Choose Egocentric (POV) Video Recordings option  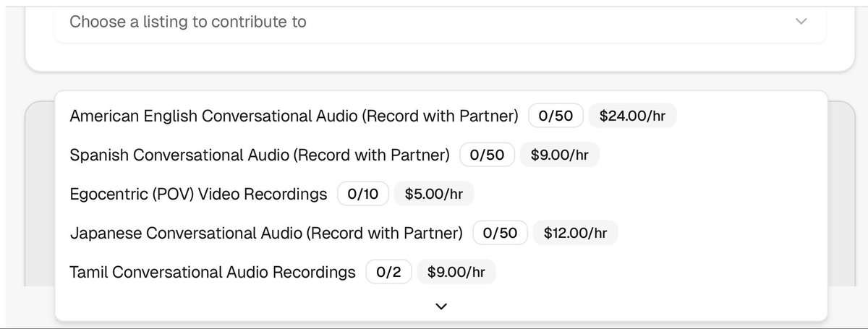tap(441, 194)
